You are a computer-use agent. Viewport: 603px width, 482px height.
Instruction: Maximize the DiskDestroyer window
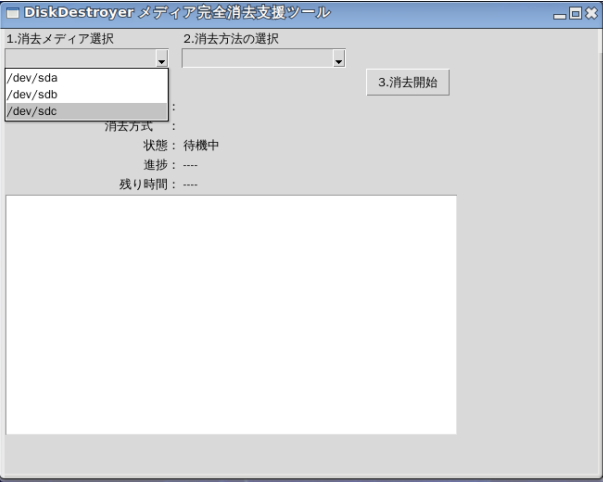[x=575, y=13]
